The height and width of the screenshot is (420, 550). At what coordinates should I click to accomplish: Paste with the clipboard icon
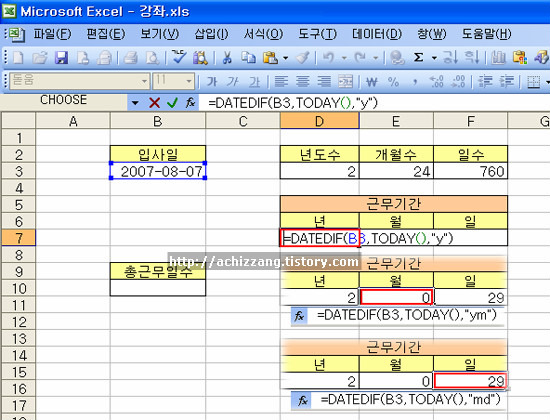click(x=270, y=58)
